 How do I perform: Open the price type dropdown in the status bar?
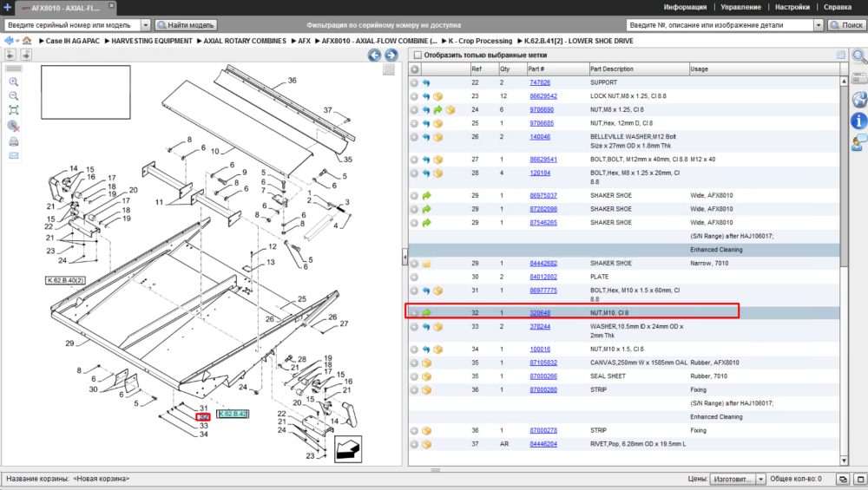click(x=760, y=479)
